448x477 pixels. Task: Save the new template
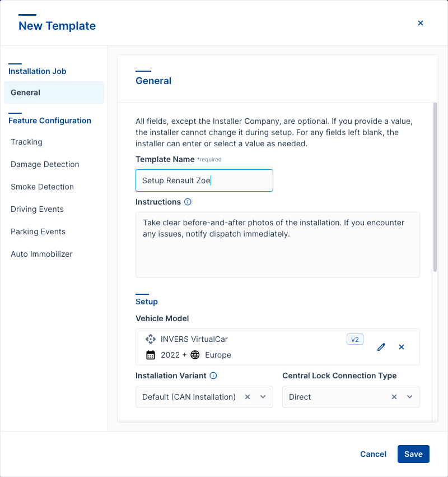pyautogui.click(x=413, y=454)
